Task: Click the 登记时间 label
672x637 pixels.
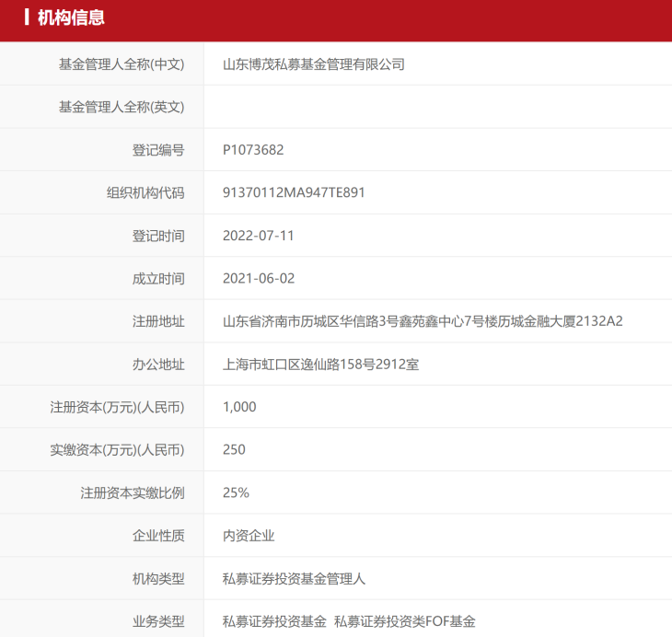Action: click(158, 236)
